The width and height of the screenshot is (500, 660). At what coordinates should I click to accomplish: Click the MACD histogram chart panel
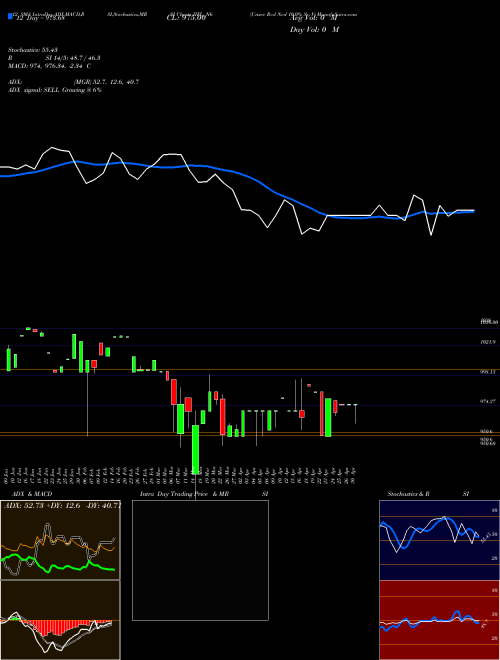pyautogui.click(x=60, y=620)
